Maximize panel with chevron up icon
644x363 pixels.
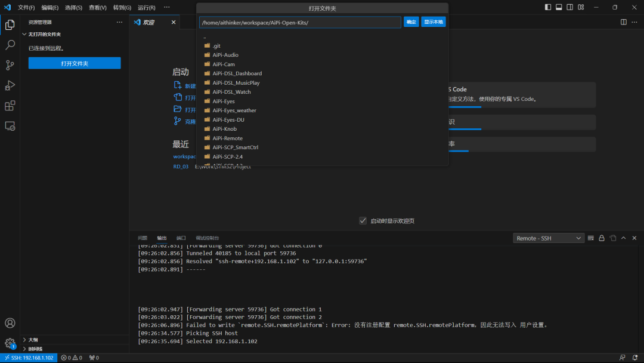tap(624, 238)
